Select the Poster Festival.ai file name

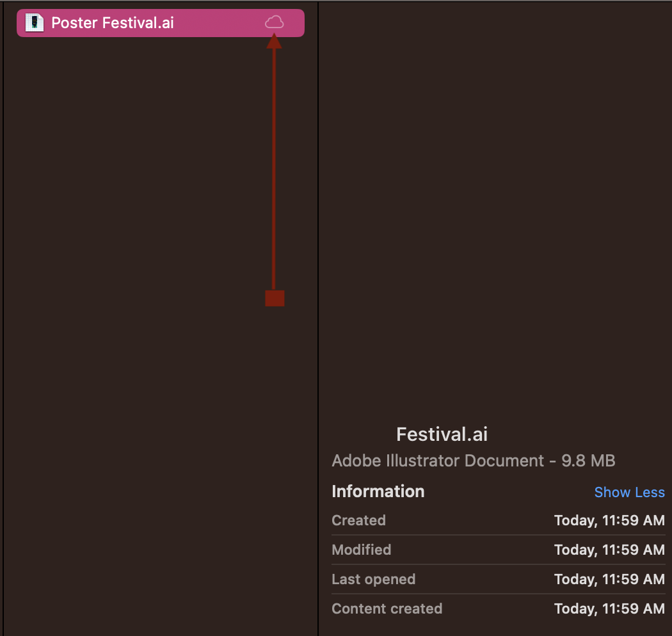tap(113, 23)
